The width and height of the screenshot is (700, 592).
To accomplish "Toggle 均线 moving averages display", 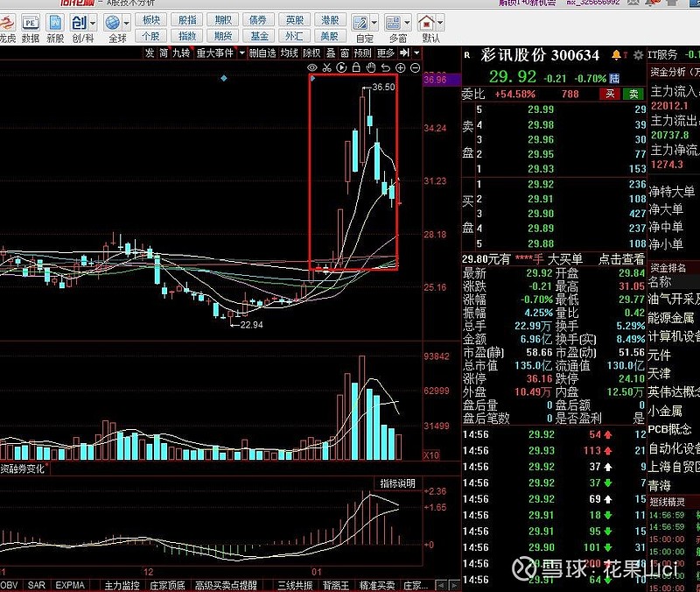I will coord(289,53).
